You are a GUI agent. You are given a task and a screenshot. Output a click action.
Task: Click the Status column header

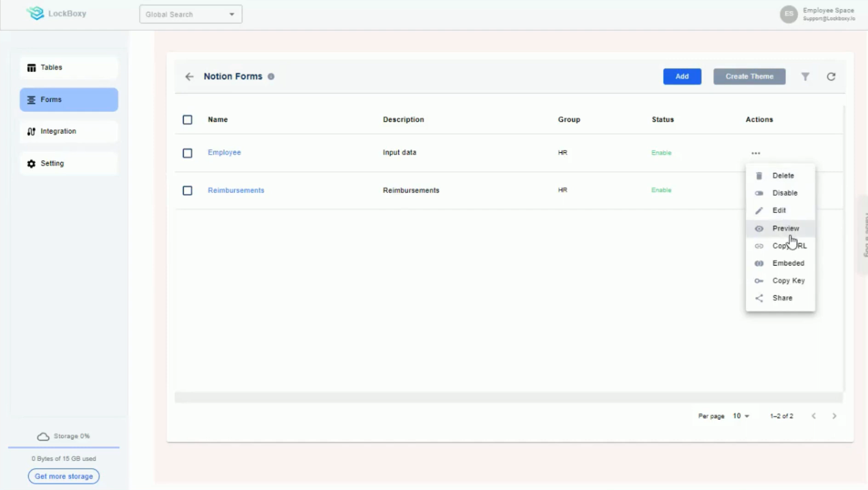[663, 120]
